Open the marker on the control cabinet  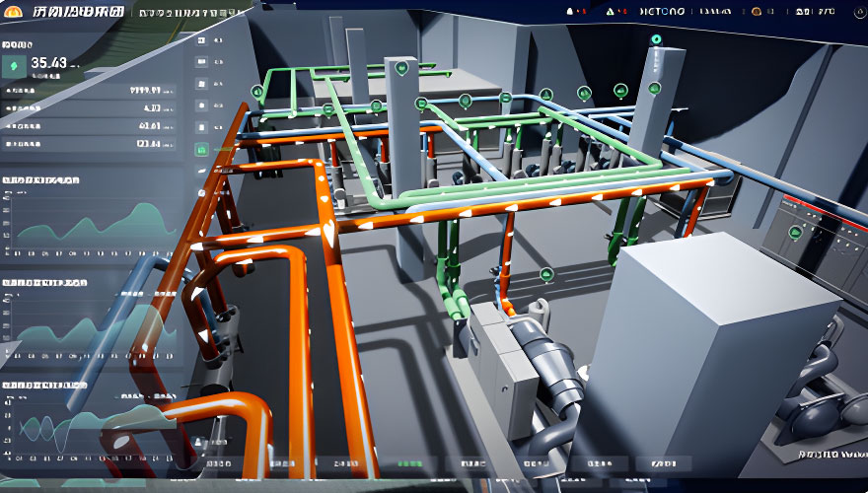pyautogui.click(x=795, y=233)
